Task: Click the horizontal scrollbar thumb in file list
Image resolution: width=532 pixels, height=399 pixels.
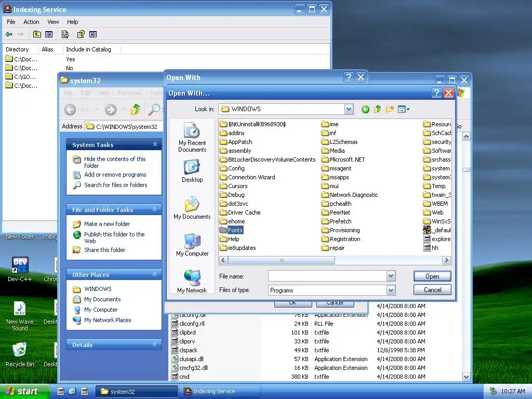Action: [x=281, y=260]
